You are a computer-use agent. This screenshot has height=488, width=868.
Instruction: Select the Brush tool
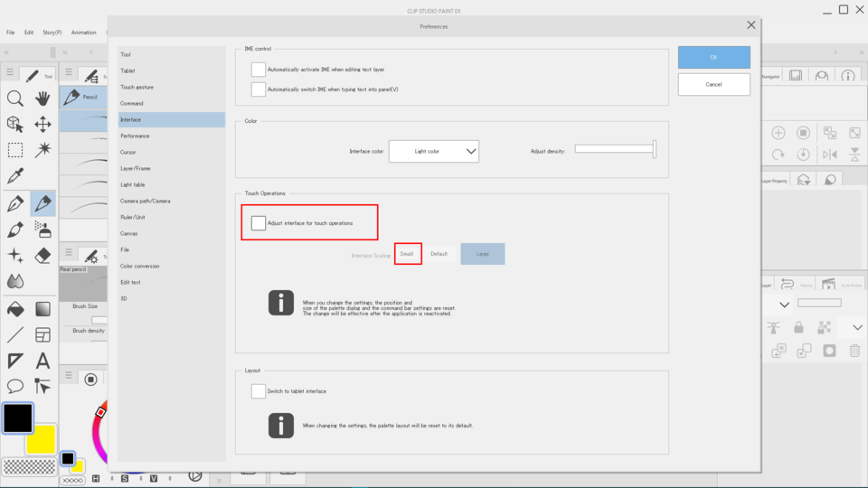point(15,229)
